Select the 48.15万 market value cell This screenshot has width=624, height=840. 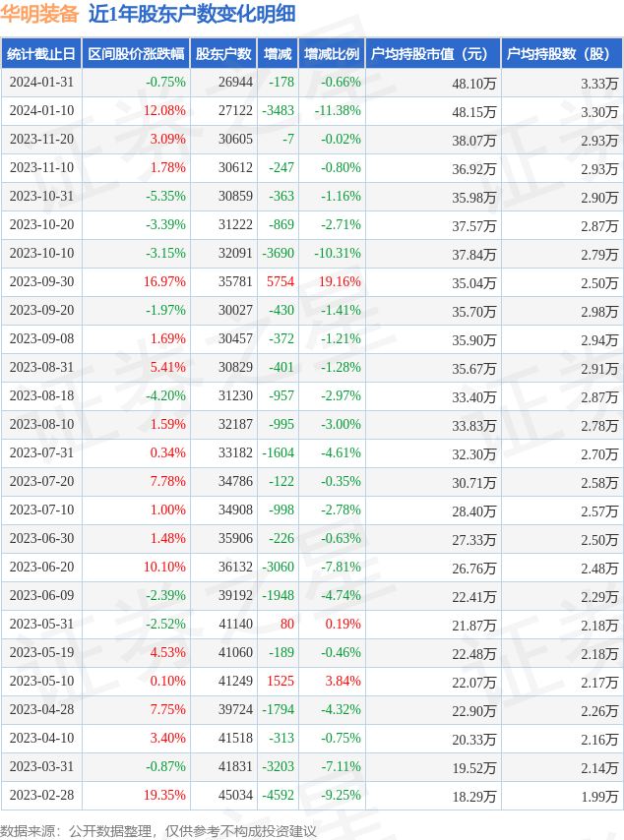click(x=473, y=111)
